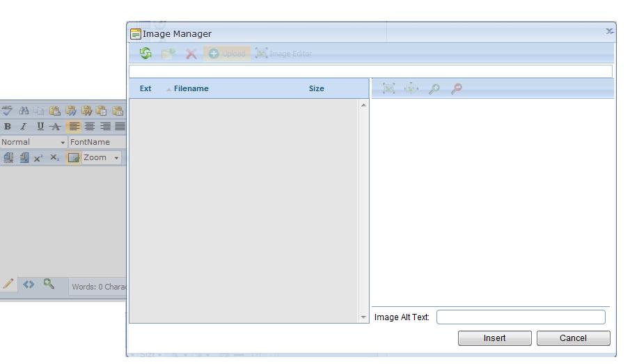Focus the path field below Image Manager toolbar
Image resolution: width=630 pixels, height=364 pixels.
370,71
